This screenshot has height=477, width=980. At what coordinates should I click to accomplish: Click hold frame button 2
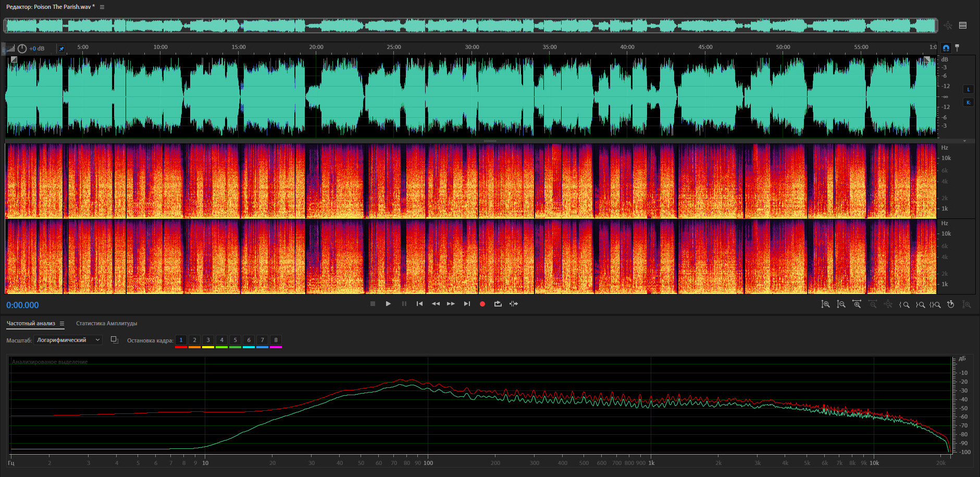click(x=195, y=340)
